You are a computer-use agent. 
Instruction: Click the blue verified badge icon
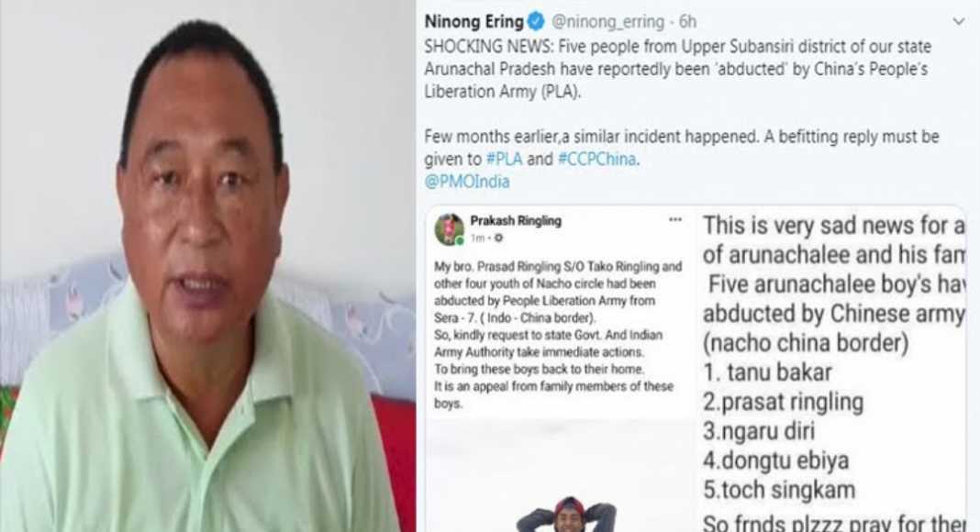pos(536,22)
